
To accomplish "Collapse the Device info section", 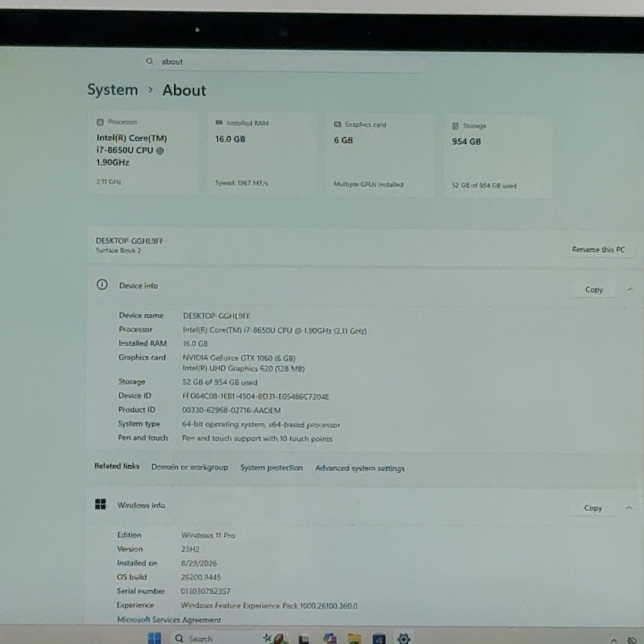I will [630, 289].
